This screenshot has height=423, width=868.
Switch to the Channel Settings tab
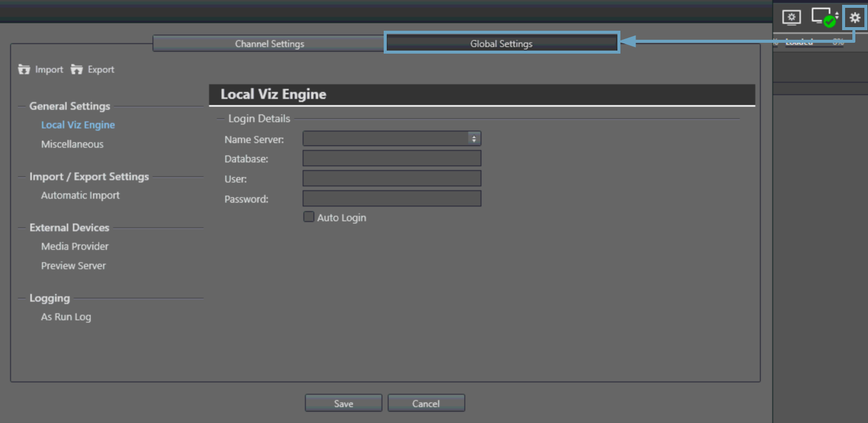point(269,44)
